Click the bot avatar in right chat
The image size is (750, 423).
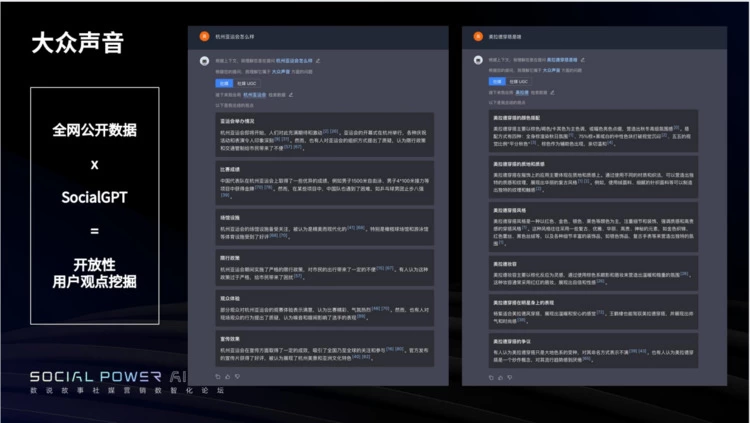point(479,60)
